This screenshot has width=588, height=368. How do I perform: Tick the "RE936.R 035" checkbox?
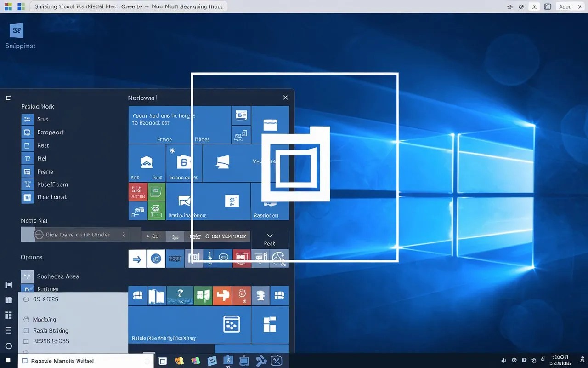coord(26,341)
